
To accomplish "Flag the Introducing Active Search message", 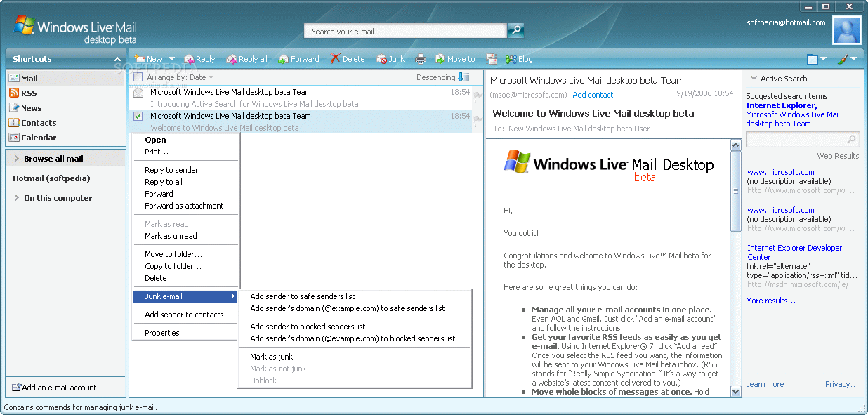I will tap(478, 96).
